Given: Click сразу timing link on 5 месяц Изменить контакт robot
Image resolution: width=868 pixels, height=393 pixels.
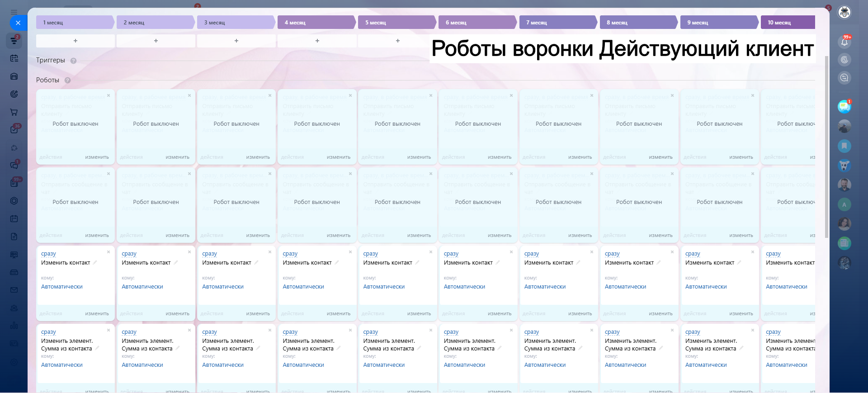Looking at the screenshot, I should (370, 254).
